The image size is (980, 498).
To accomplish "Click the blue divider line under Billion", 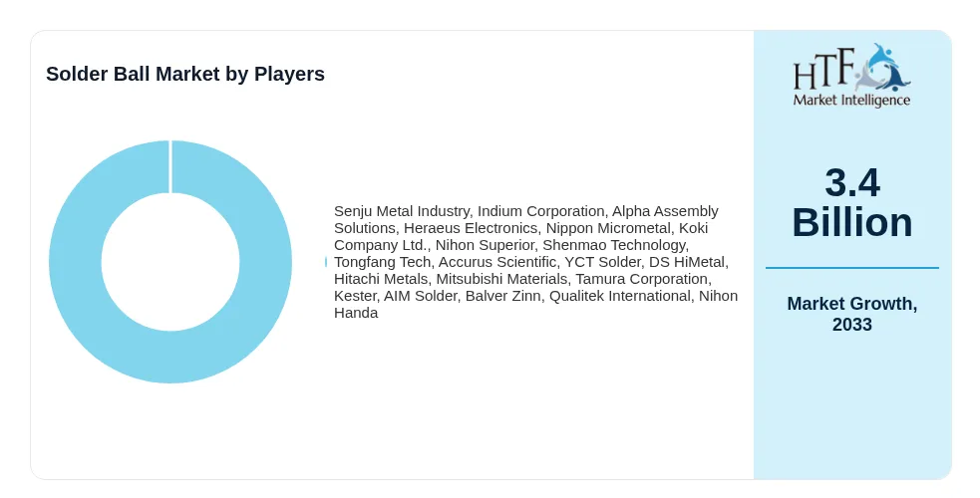I will pyautogui.click(x=851, y=268).
